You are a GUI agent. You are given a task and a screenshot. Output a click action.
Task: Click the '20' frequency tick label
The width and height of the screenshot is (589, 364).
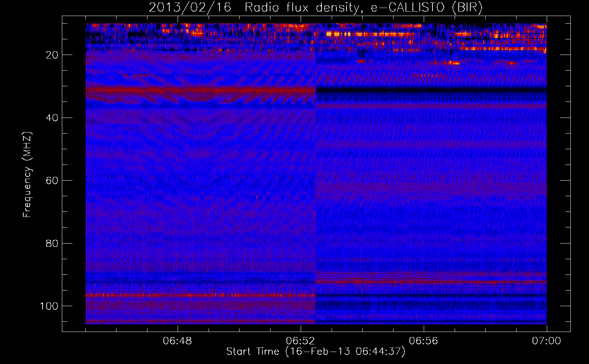(52, 55)
